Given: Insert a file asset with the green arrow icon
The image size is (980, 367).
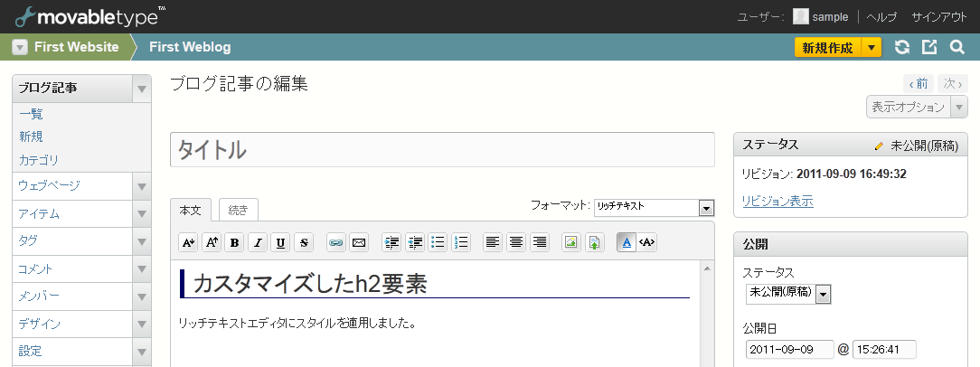Looking at the screenshot, I should tap(594, 242).
